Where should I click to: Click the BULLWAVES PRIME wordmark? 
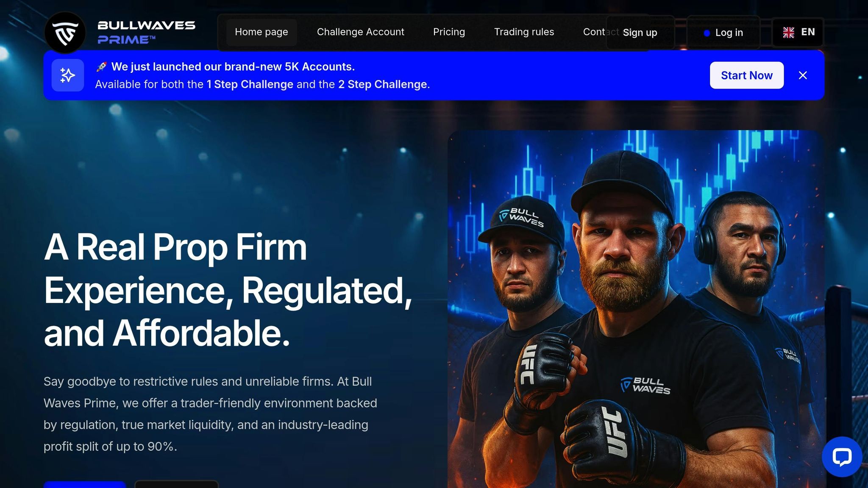[x=146, y=33]
